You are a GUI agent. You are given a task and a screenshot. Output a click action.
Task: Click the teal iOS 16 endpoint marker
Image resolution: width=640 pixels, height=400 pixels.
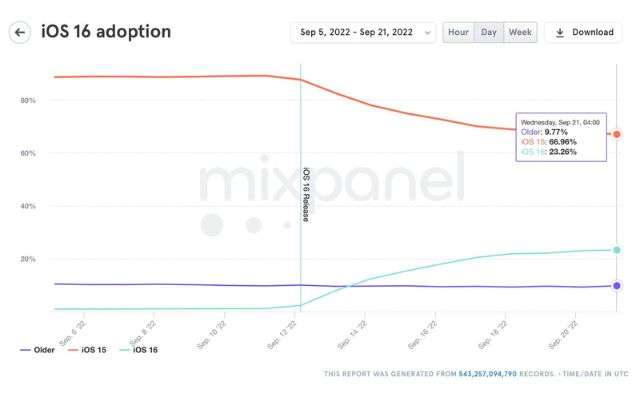click(617, 250)
